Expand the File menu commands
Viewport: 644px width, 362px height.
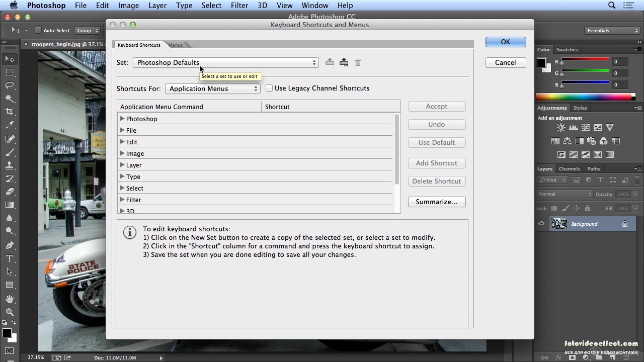pos(122,130)
